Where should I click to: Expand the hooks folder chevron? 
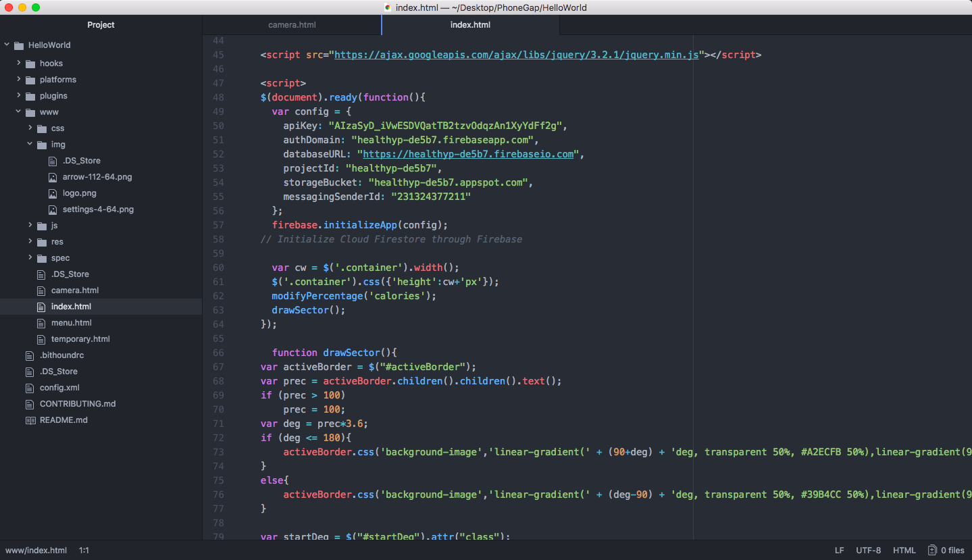[19, 63]
